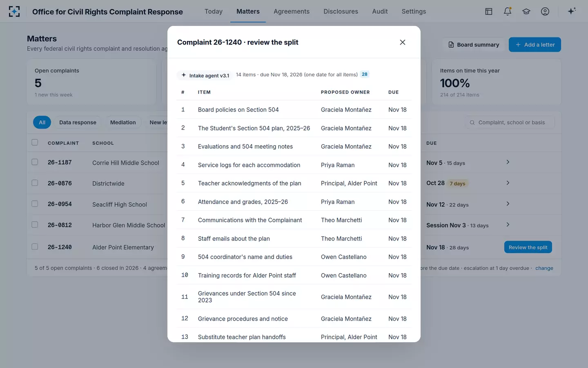This screenshot has height=368, width=588.
Task: Toggle the select-all complaints checkbox
Action: tap(35, 142)
